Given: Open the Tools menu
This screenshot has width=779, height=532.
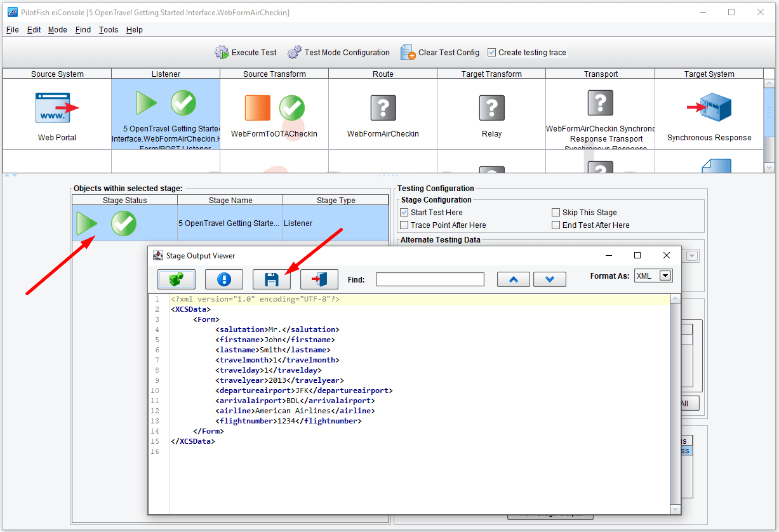Looking at the screenshot, I should coord(109,30).
